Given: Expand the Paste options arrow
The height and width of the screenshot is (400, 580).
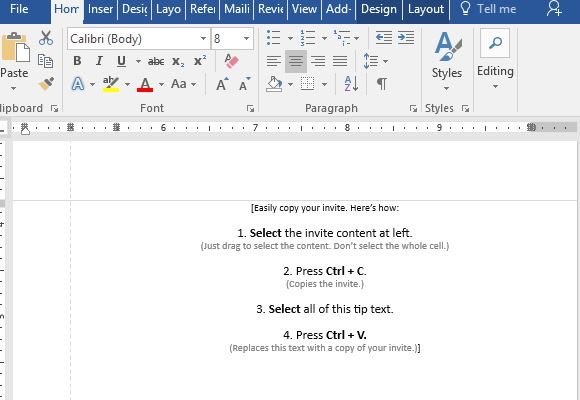Looking at the screenshot, I should click(x=13, y=88).
